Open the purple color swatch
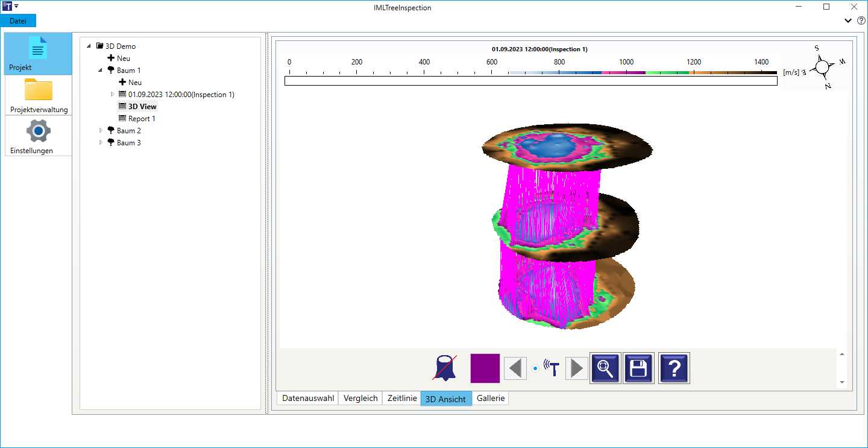 coord(485,368)
